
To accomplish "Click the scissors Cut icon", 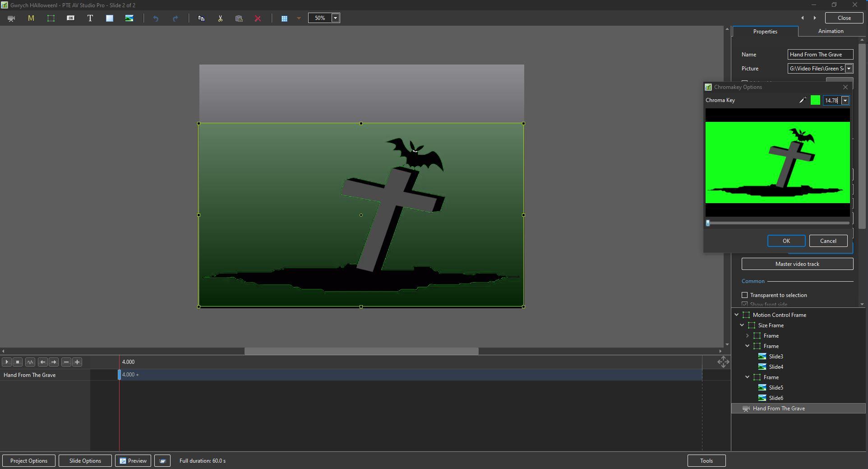I will (220, 19).
